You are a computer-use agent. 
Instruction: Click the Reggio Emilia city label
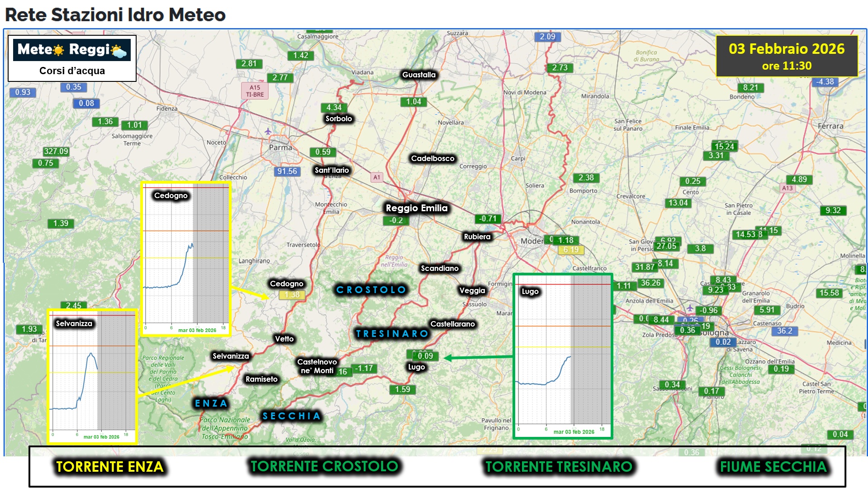click(x=416, y=208)
